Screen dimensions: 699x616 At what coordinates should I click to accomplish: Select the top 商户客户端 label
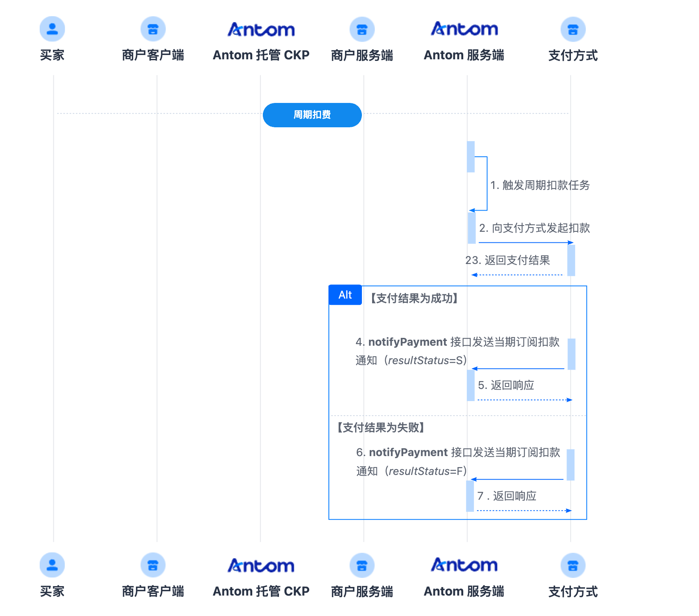point(153,55)
